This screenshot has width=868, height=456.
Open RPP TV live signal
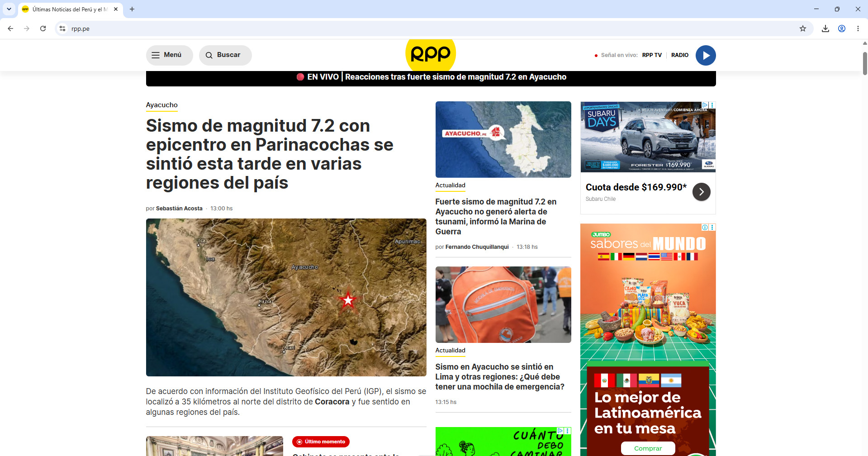click(652, 55)
